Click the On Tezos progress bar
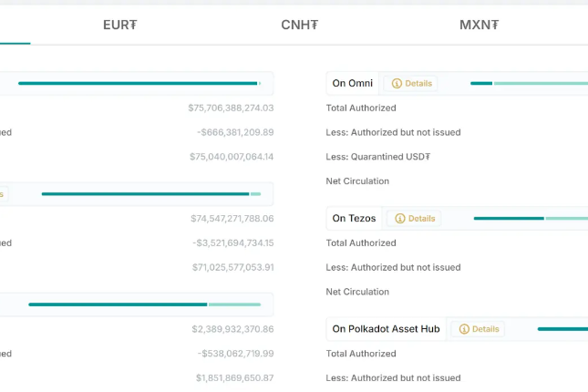This screenshot has width=588, height=392. click(531, 218)
